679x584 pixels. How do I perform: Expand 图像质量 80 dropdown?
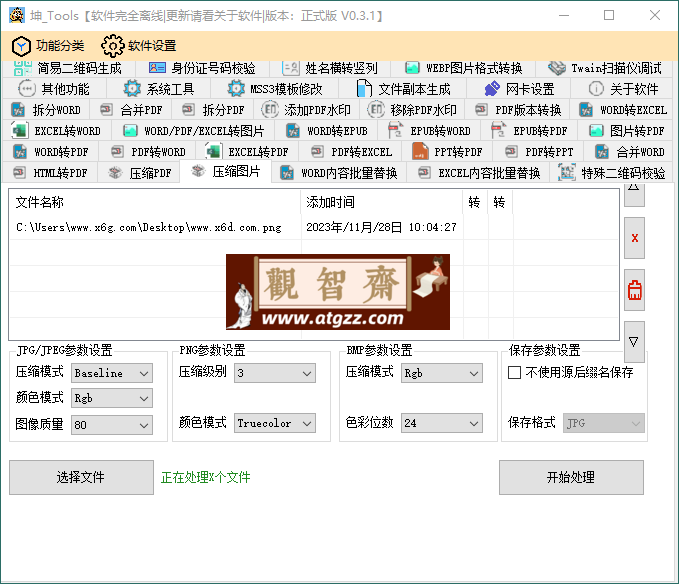(x=112, y=425)
